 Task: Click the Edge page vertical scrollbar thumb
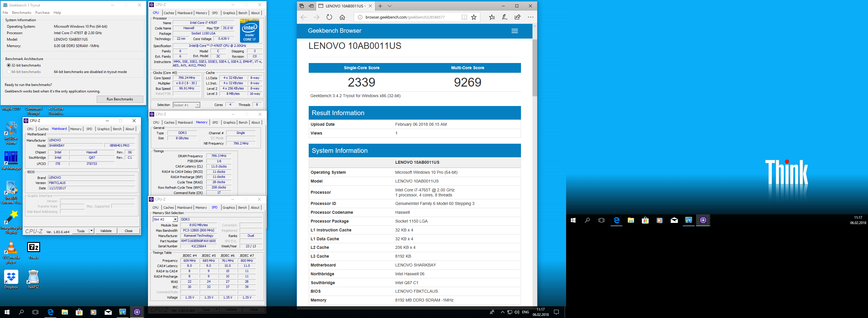point(535,68)
